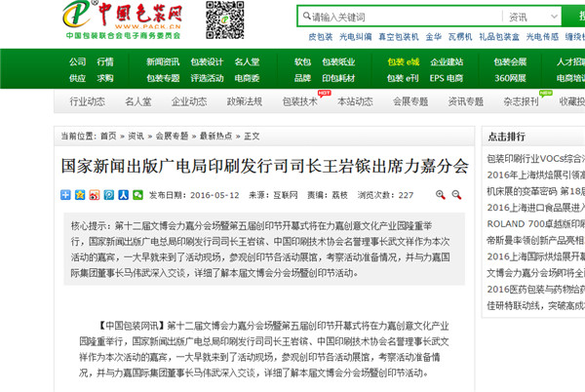Share to Renren icon
585x392 pixels.
(124, 195)
